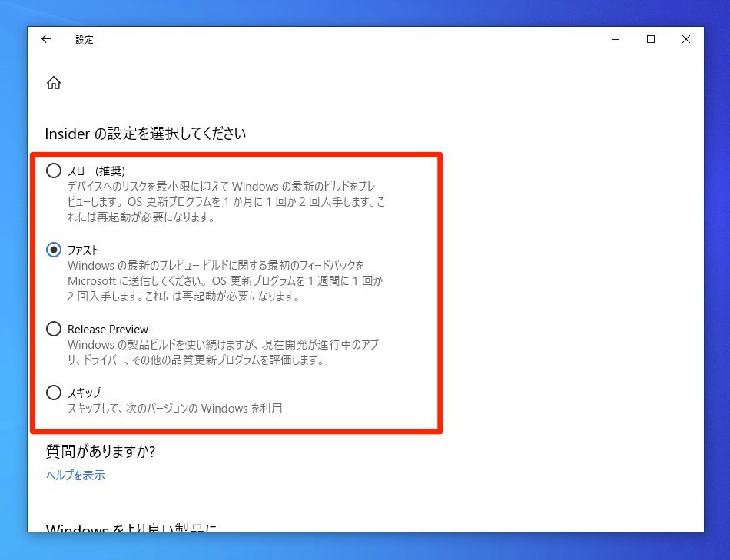730x560 pixels.
Task: Open the settings Home icon
Action: pyautogui.click(x=54, y=82)
